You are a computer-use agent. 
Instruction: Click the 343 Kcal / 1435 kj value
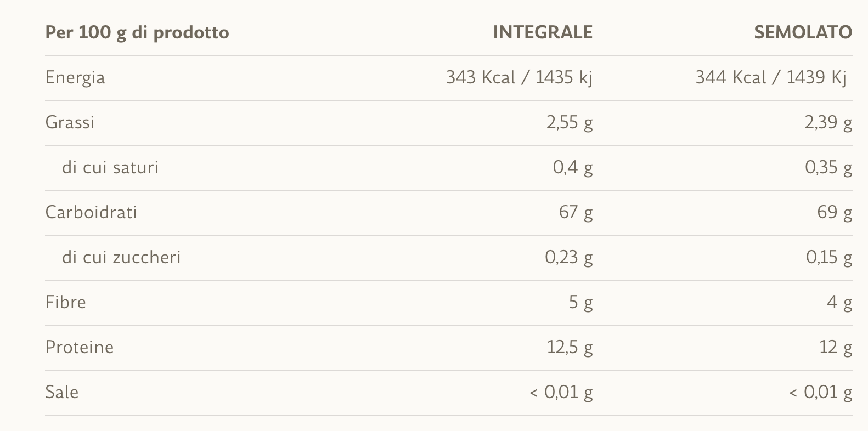(519, 78)
